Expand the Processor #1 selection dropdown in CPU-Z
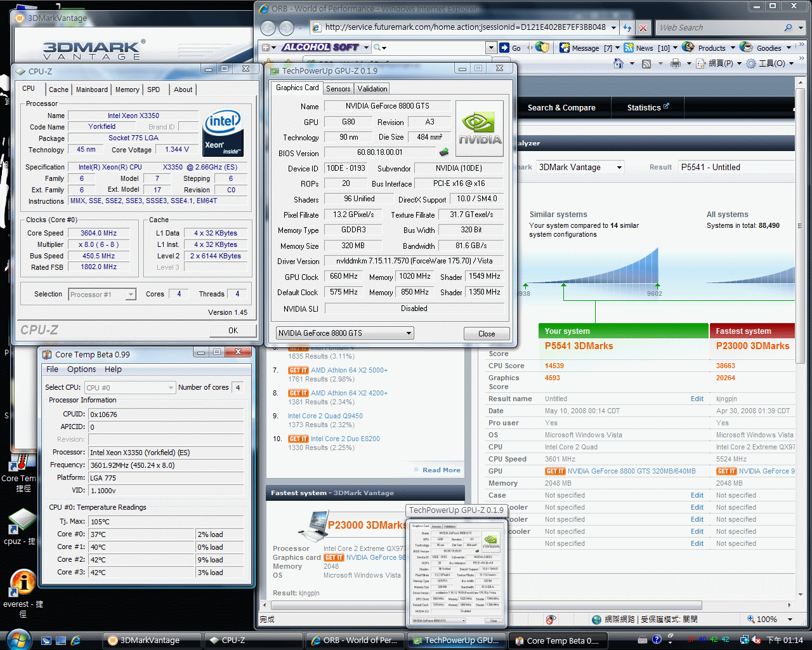 (x=131, y=295)
